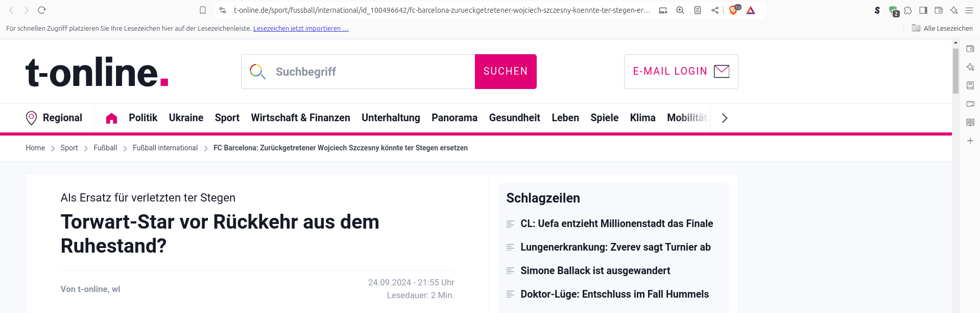Click the page vertical scrollbar thumb
The image size is (980, 313).
pyautogui.click(x=955, y=71)
